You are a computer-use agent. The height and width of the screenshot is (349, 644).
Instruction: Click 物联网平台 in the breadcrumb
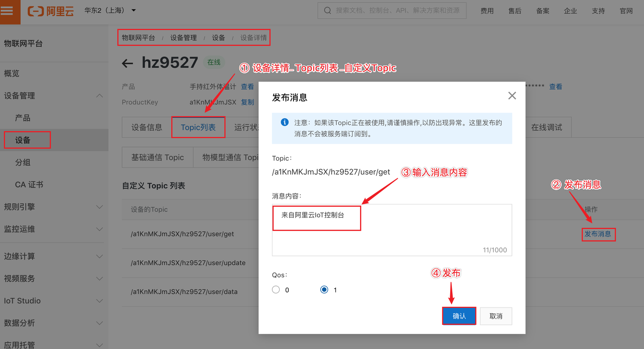138,38
